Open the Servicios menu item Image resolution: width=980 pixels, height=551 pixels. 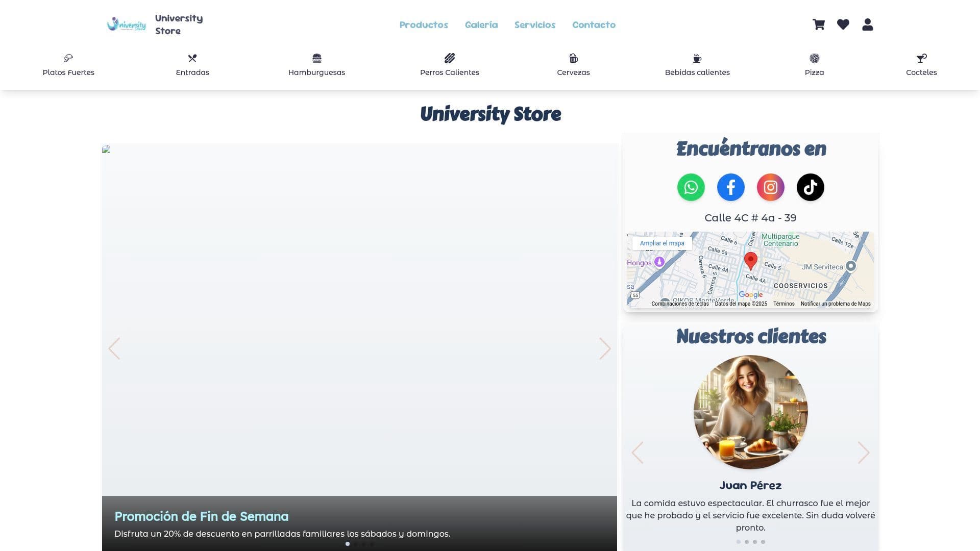tap(535, 24)
